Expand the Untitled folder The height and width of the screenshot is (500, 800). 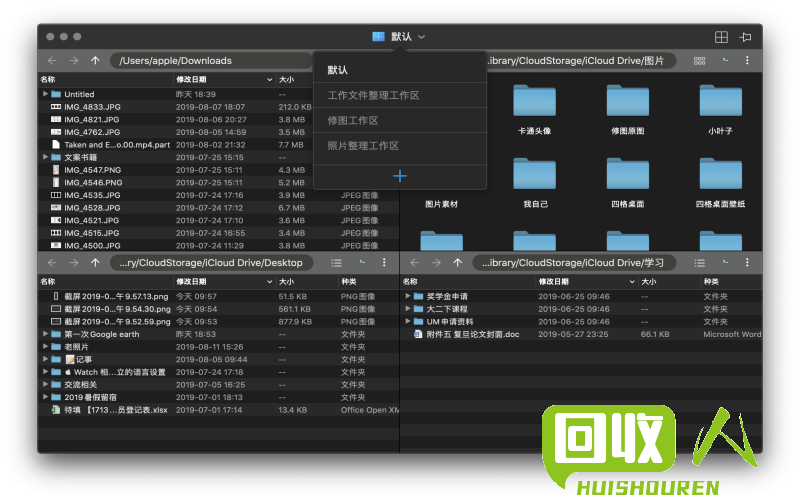click(45, 94)
